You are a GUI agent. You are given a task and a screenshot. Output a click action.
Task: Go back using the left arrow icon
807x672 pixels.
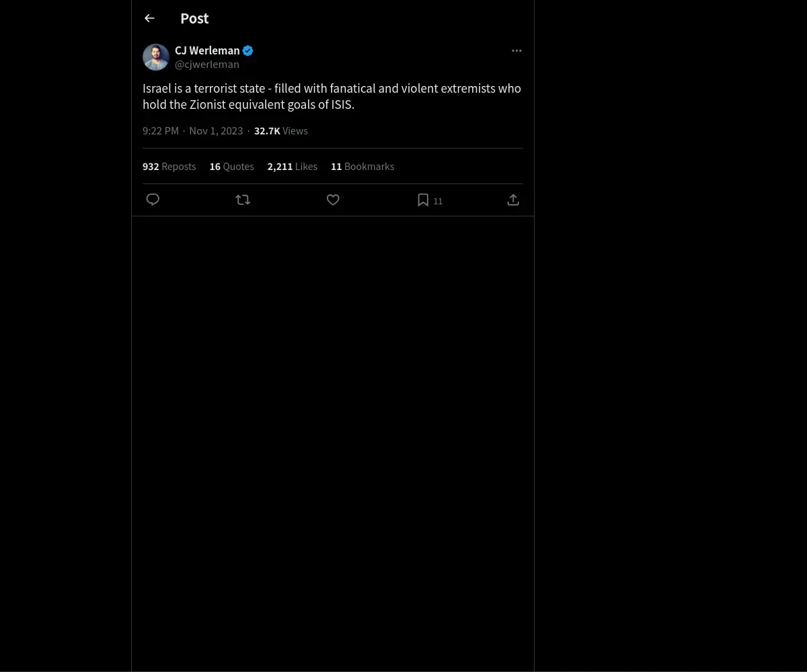[149, 18]
